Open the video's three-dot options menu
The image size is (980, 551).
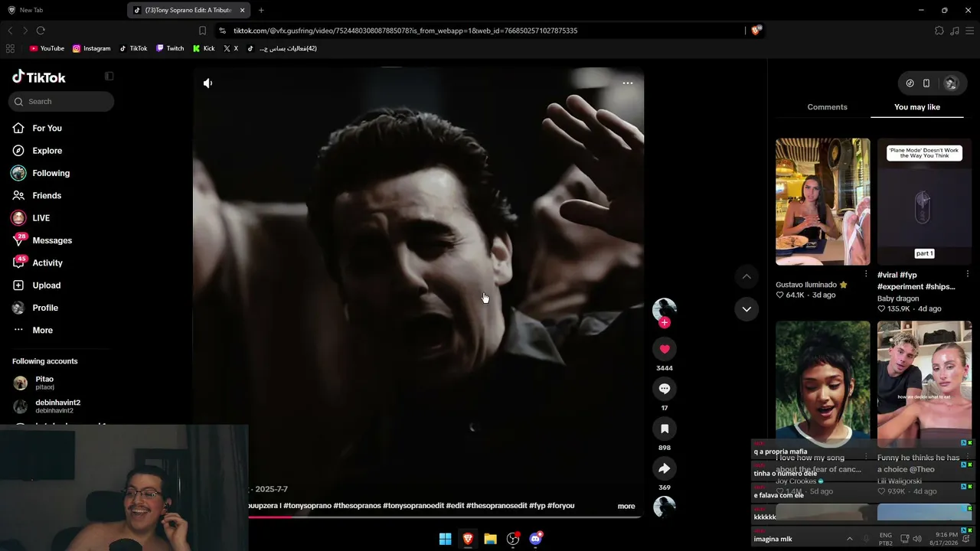tap(628, 83)
